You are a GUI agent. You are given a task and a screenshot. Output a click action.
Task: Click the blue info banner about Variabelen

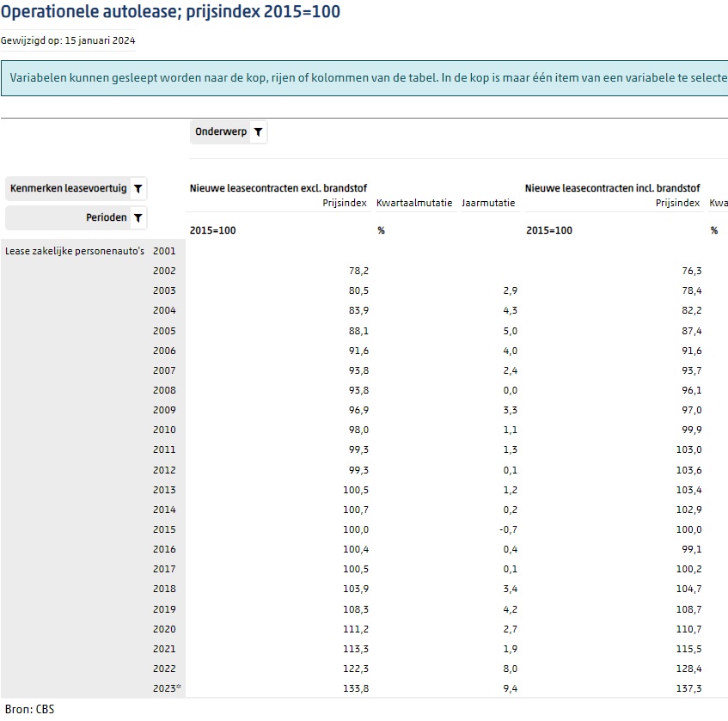pos(364,78)
